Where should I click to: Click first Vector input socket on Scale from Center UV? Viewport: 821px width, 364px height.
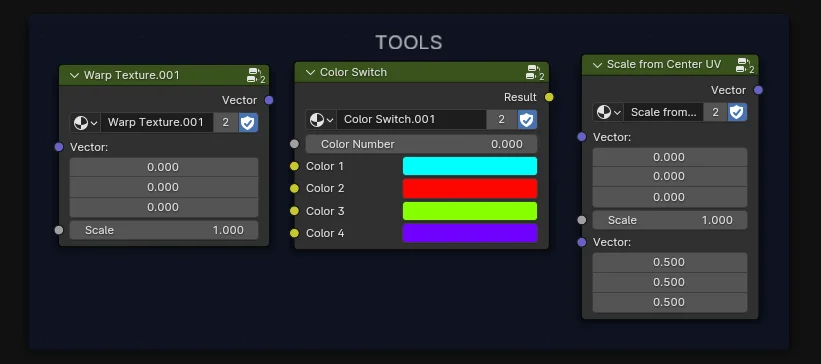click(582, 137)
